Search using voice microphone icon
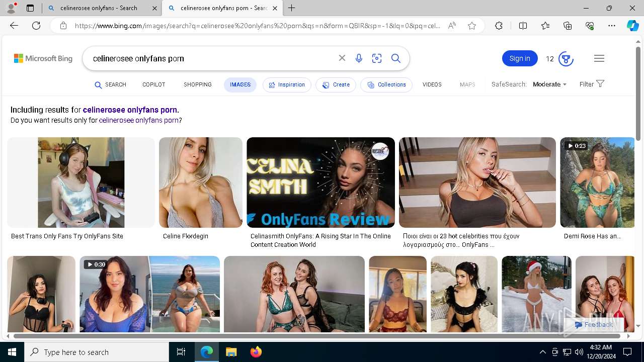 click(359, 58)
